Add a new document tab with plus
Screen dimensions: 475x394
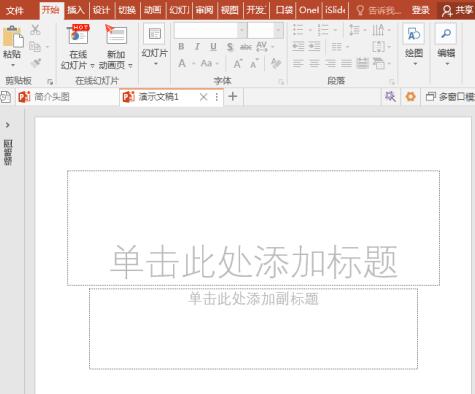pos(233,97)
